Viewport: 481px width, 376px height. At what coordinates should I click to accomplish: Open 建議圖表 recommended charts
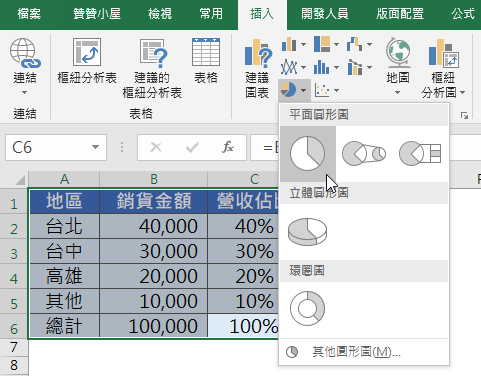coord(258,69)
